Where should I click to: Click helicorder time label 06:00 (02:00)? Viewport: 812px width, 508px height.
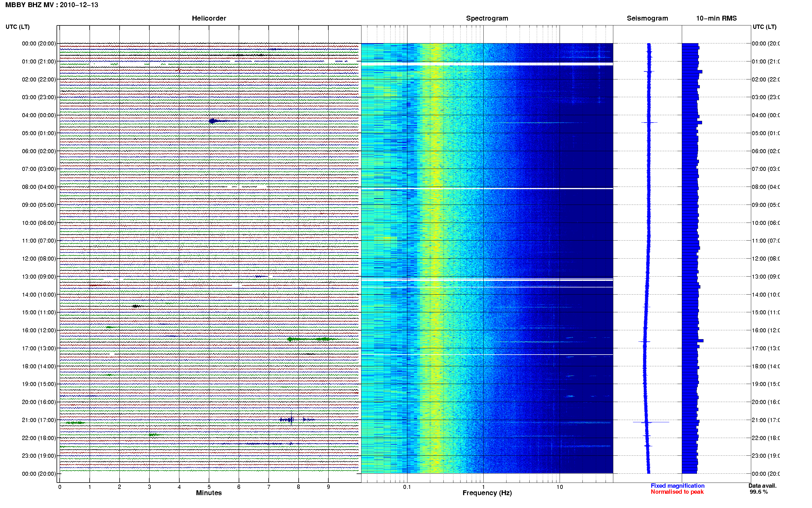click(39, 151)
